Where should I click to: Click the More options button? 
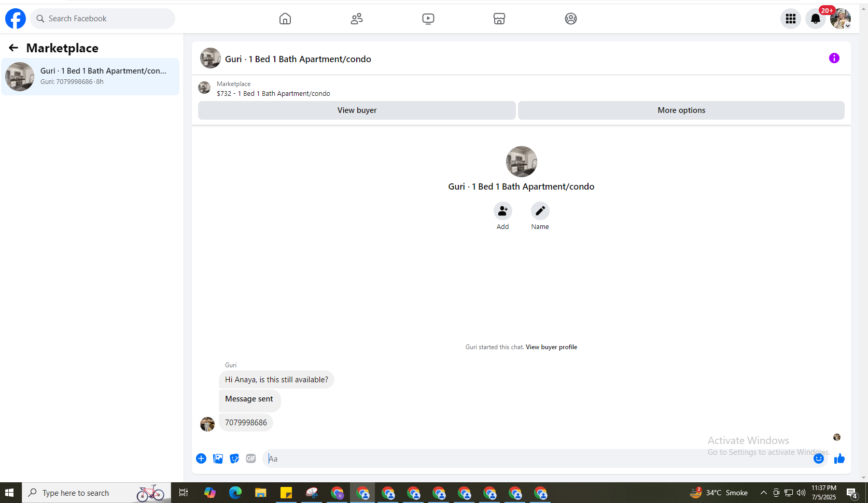pos(681,110)
